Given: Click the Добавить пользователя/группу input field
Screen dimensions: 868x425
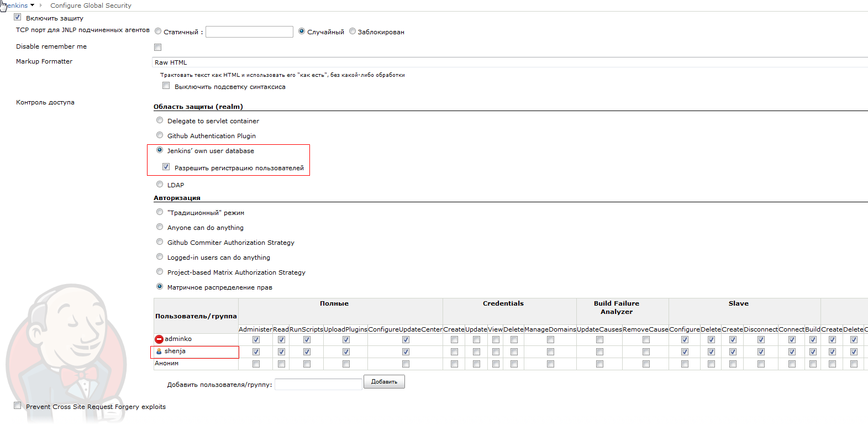Looking at the screenshot, I should point(318,384).
